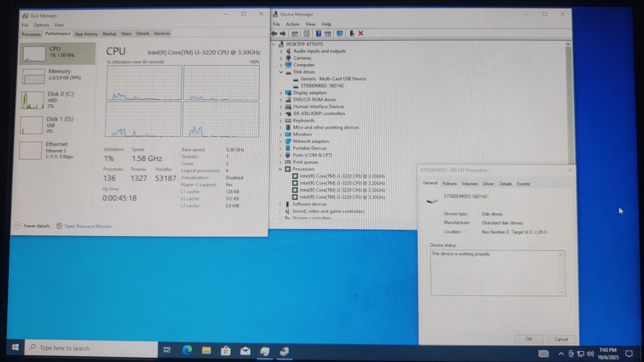Click the Back arrow in Device Manager toolbar
The image size is (644, 362).
274,34
